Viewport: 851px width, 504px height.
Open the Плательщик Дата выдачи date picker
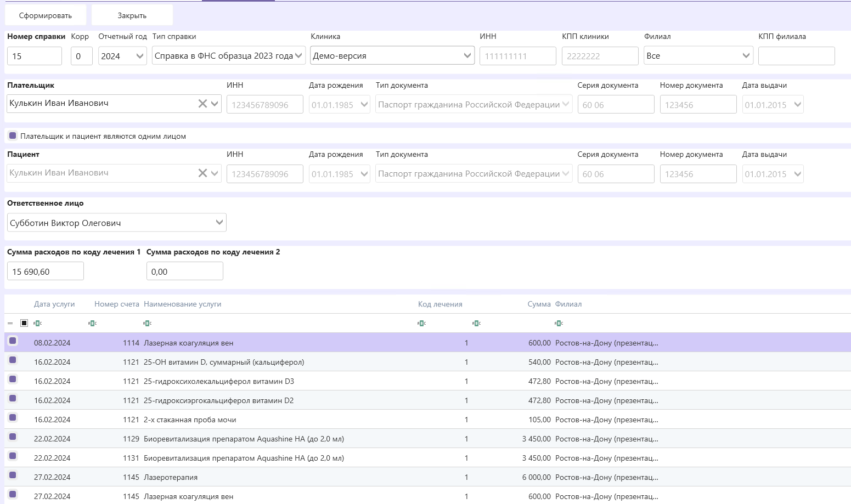coord(798,105)
